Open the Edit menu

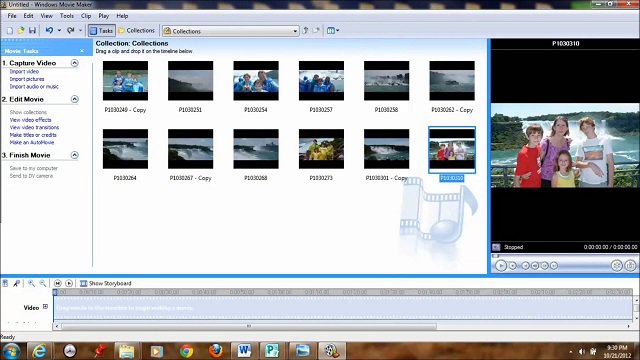pos(28,16)
